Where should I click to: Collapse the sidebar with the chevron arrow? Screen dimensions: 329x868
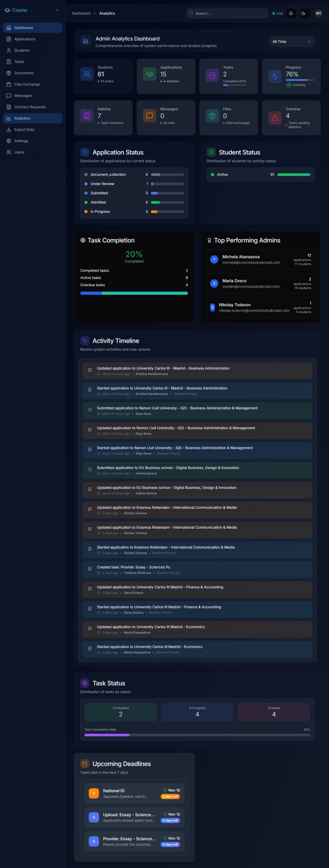[x=57, y=10]
